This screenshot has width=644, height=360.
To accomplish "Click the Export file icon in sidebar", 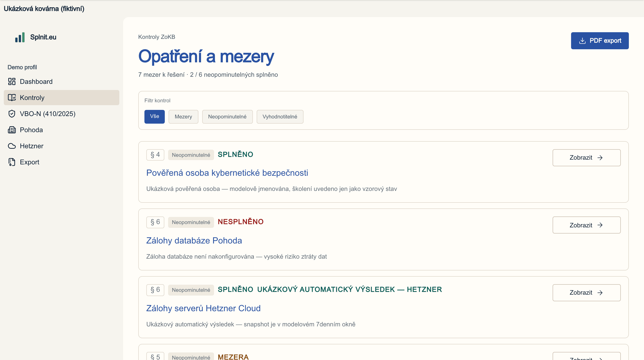I will (12, 162).
